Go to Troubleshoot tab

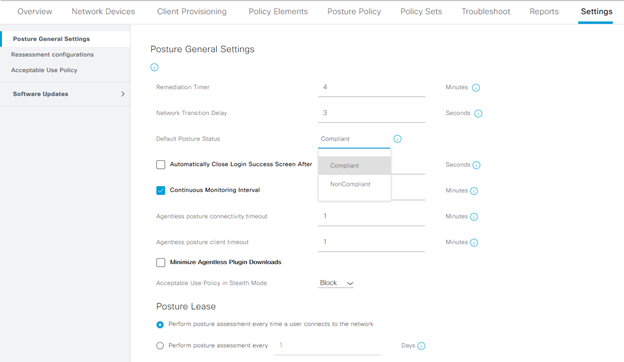point(486,12)
